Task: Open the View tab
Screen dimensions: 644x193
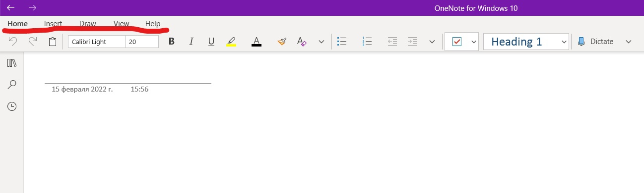Action: point(121,24)
